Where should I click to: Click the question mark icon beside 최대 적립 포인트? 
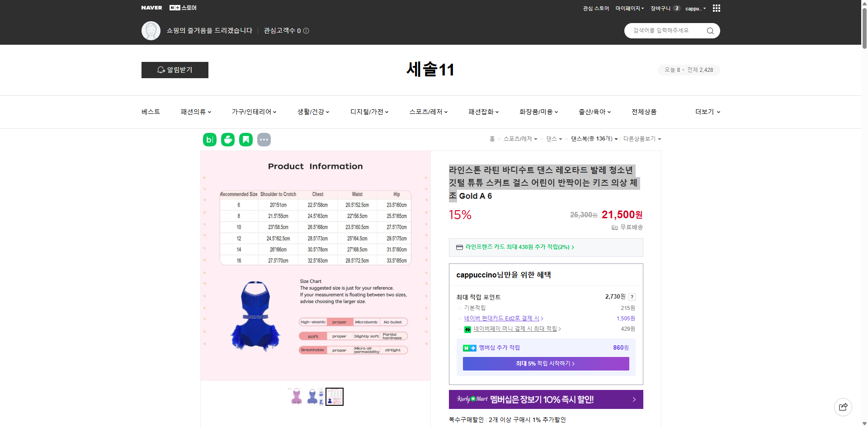[x=632, y=297]
